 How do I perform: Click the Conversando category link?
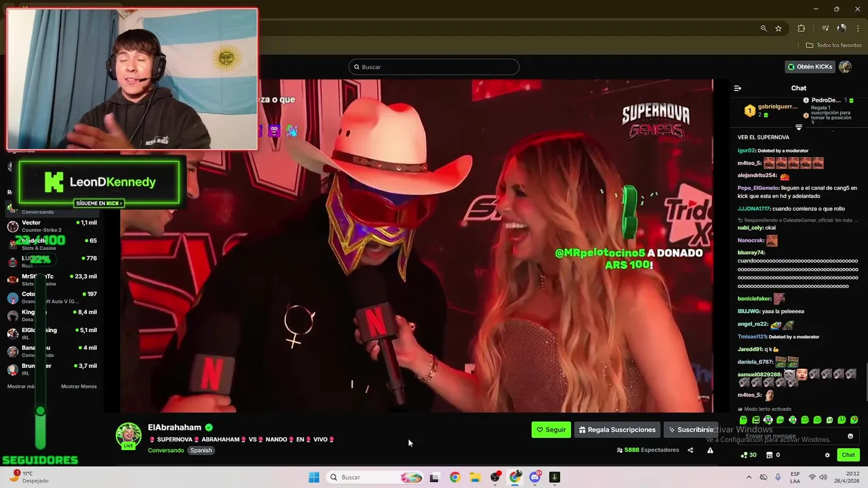[x=165, y=450]
